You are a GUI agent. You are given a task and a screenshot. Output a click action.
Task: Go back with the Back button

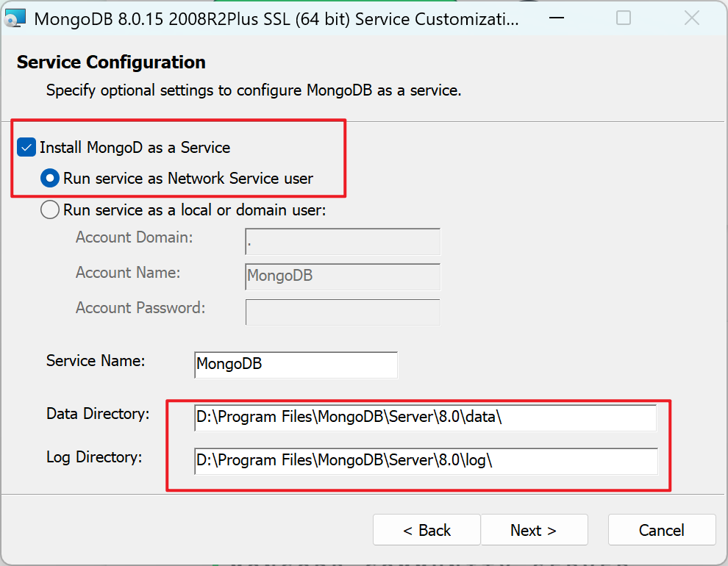pos(427,530)
